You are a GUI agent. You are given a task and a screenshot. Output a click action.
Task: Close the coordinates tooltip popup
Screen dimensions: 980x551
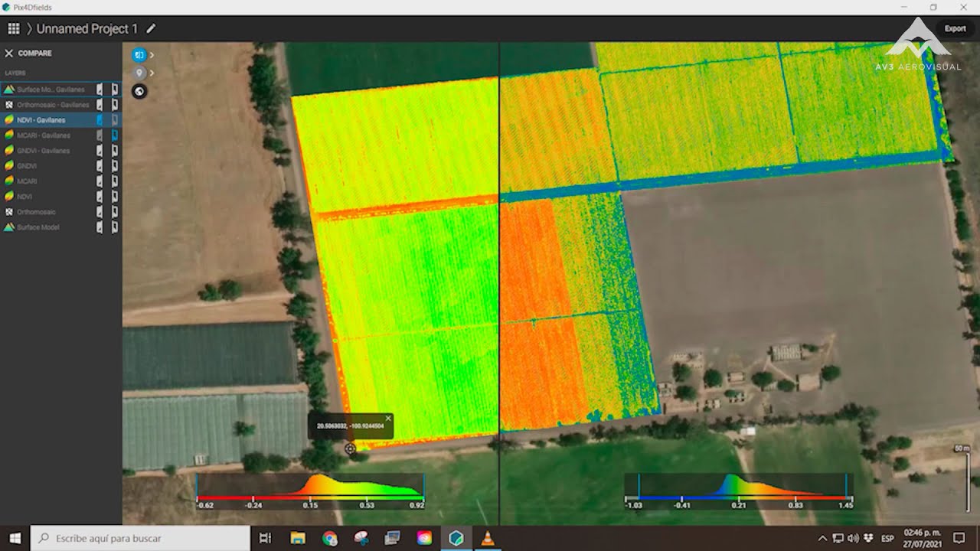click(x=388, y=419)
